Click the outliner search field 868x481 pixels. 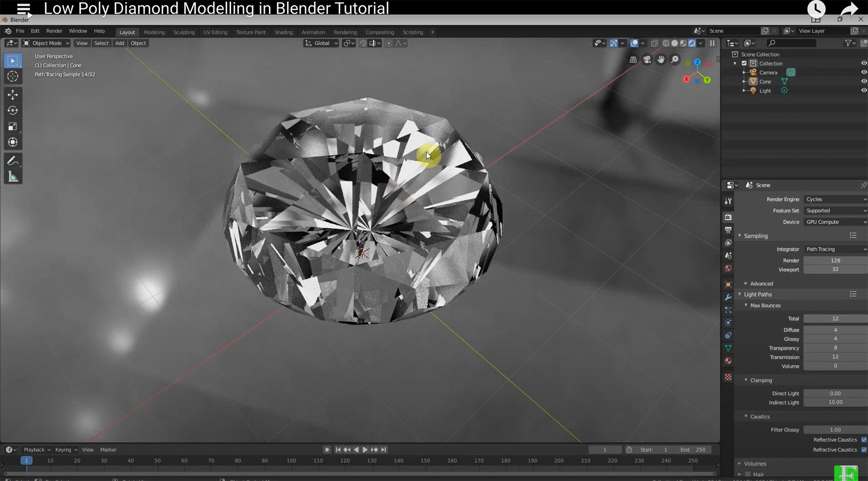(791, 43)
